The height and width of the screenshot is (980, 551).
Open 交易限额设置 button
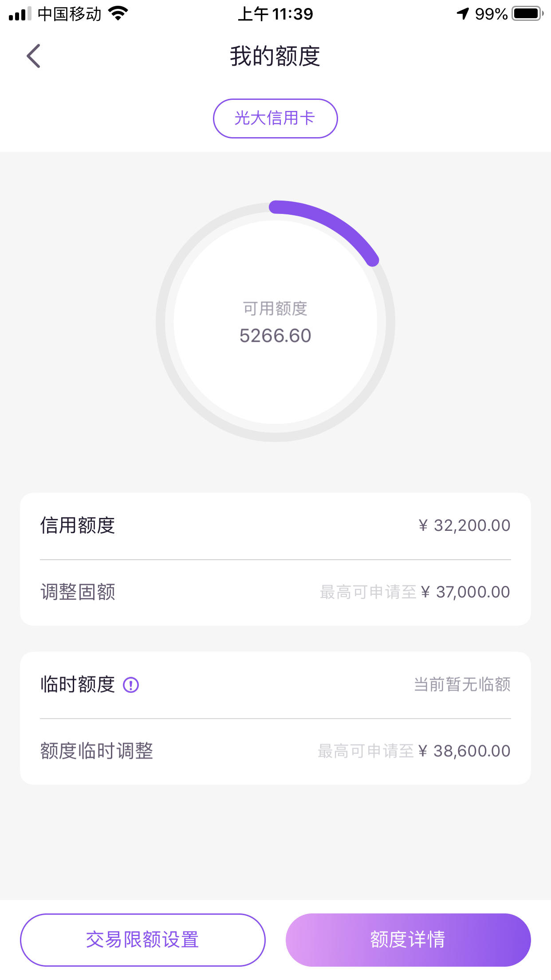142,940
